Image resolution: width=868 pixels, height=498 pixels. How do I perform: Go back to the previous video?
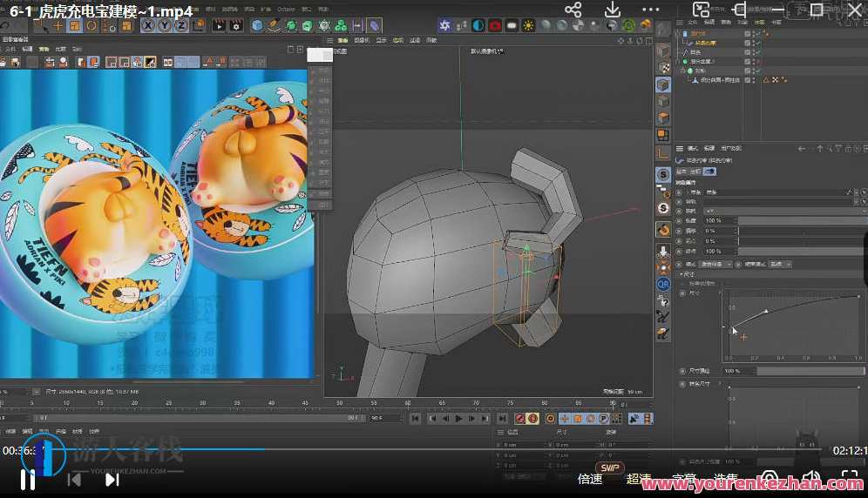coord(74,480)
